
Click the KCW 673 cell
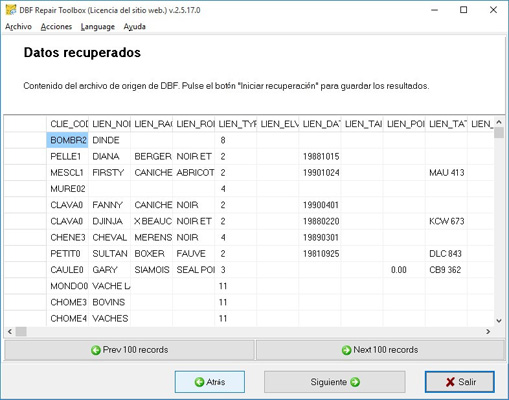click(x=446, y=221)
